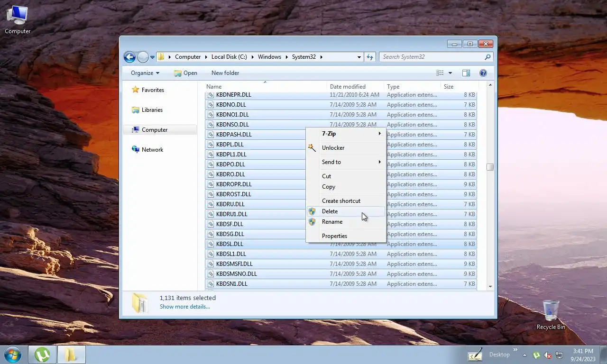Click the KBDSMSNO.DLL file icon

[211, 274]
